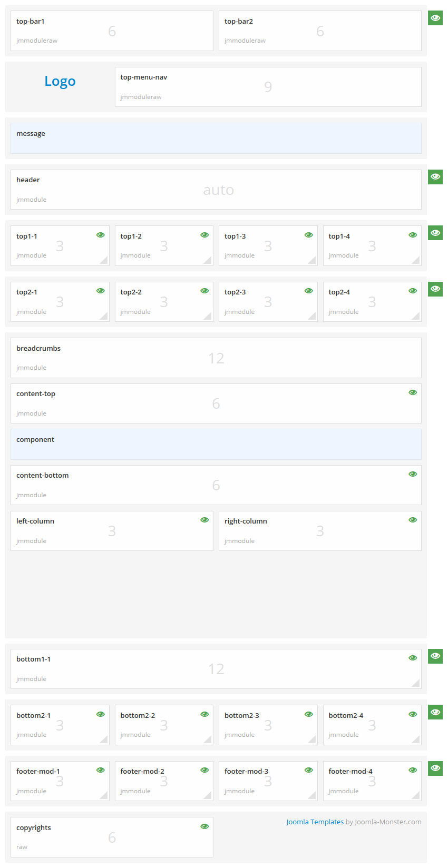The height and width of the screenshot is (868, 448).
Task: Toggle the eye icon in content-top
Action: (413, 392)
